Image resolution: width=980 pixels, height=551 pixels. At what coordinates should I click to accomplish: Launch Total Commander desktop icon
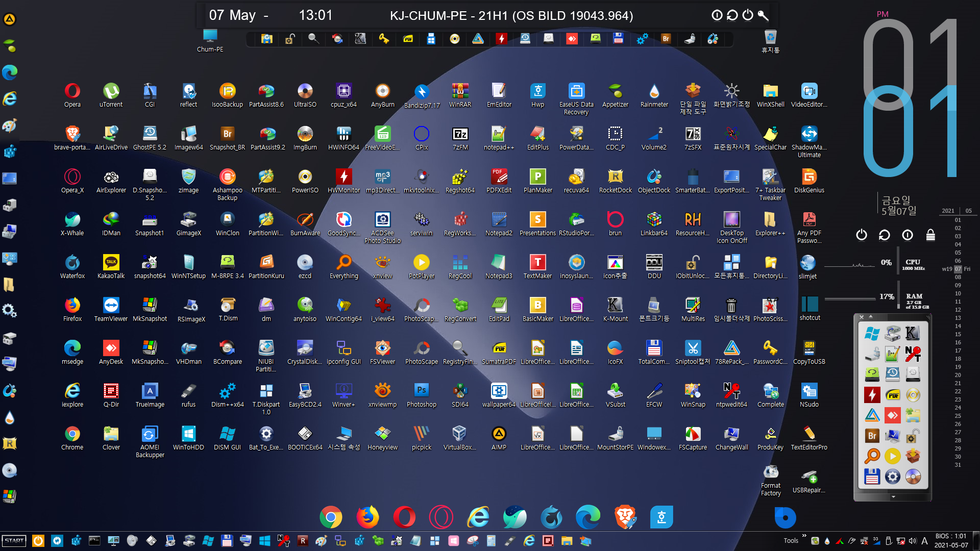pyautogui.click(x=654, y=352)
